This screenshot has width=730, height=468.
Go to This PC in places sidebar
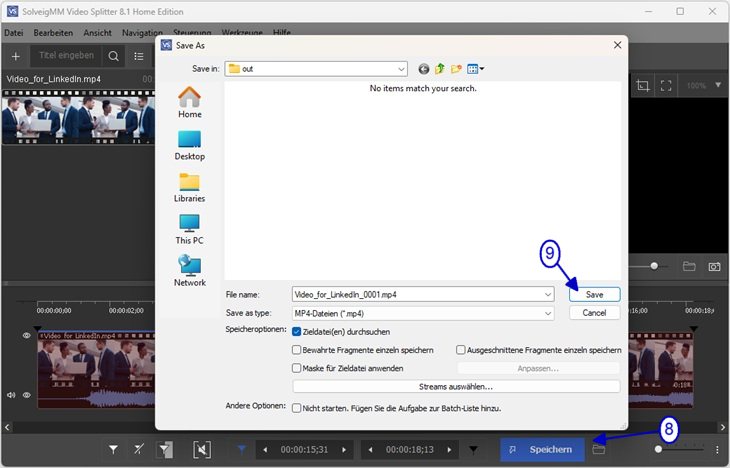[x=189, y=229]
